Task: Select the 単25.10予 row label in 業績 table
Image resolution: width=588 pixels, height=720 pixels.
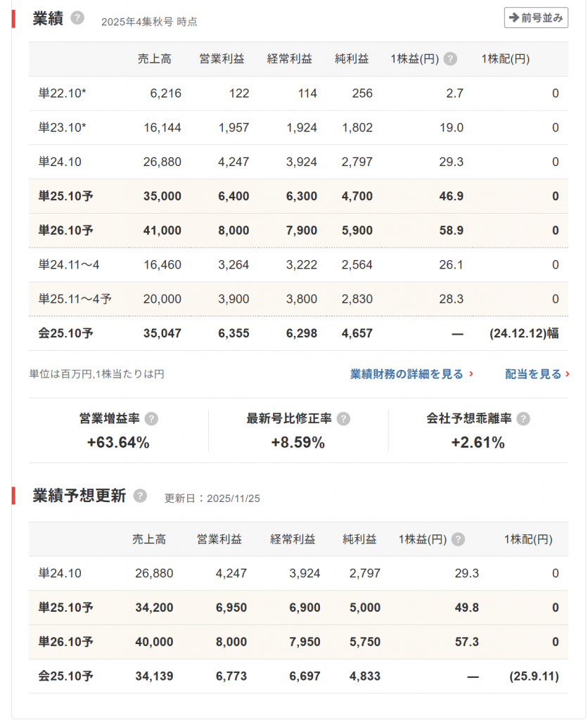Action: [x=65, y=196]
